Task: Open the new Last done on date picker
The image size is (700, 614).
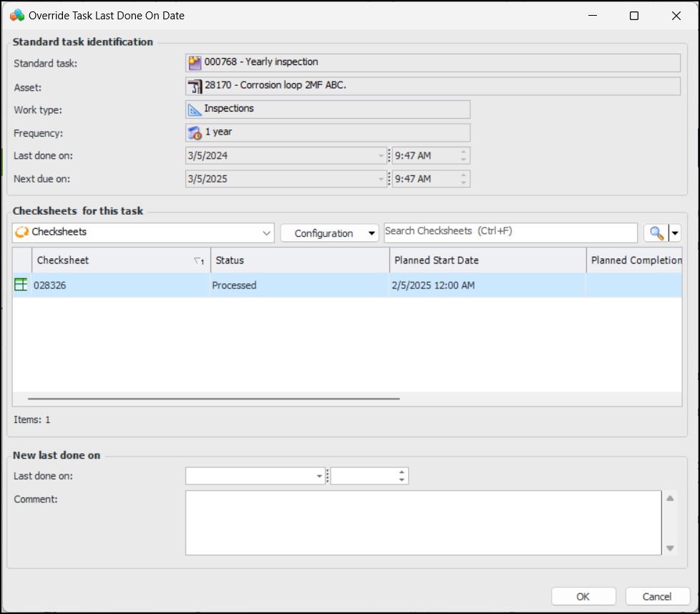Action: tap(319, 476)
